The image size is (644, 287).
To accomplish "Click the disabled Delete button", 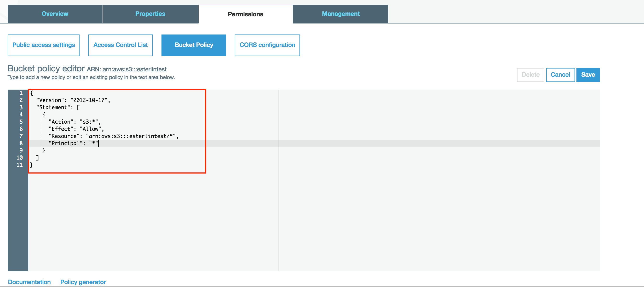I will 530,75.
